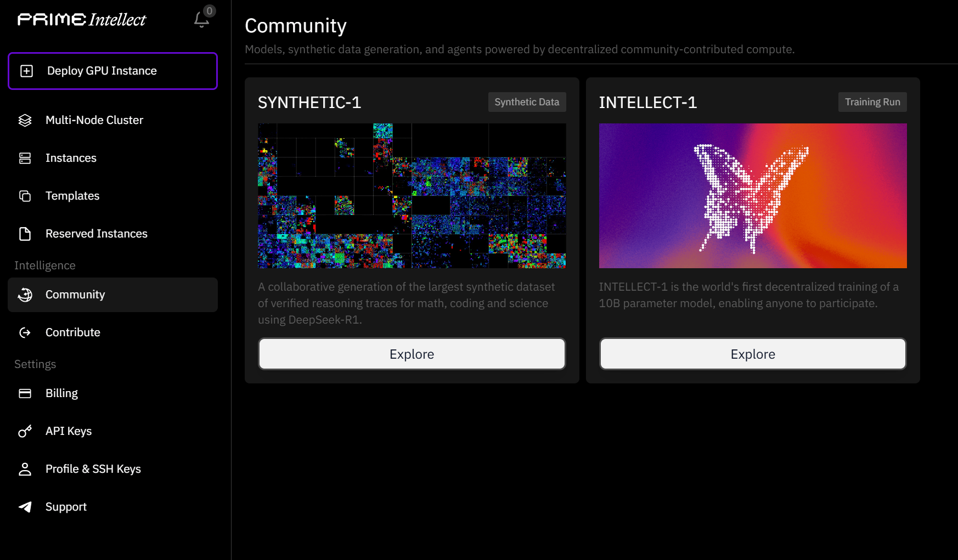Go to the Contribute page
The height and width of the screenshot is (560, 958).
(73, 332)
